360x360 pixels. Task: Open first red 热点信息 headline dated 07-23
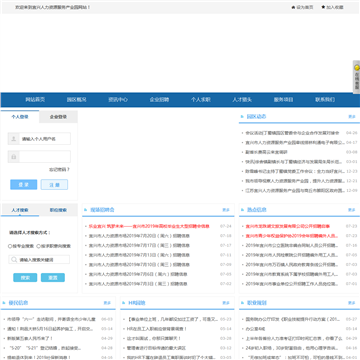pyautogui.click(x=287, y=226)
